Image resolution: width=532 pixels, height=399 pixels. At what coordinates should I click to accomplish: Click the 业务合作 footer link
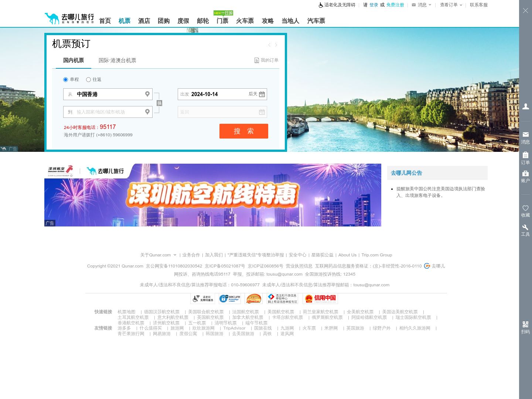[x=191, y=255]
